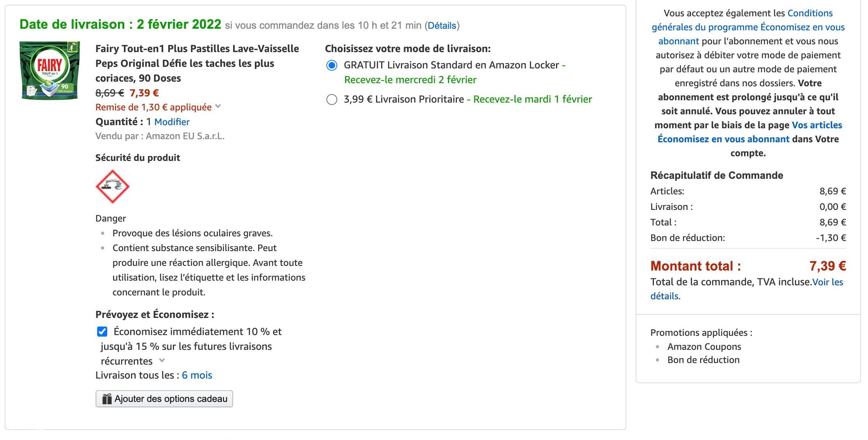Expand the livraisons récurrentes info chevron
Image resolution: width=868 pixels, height=440 pixels.
pos(162,361)
